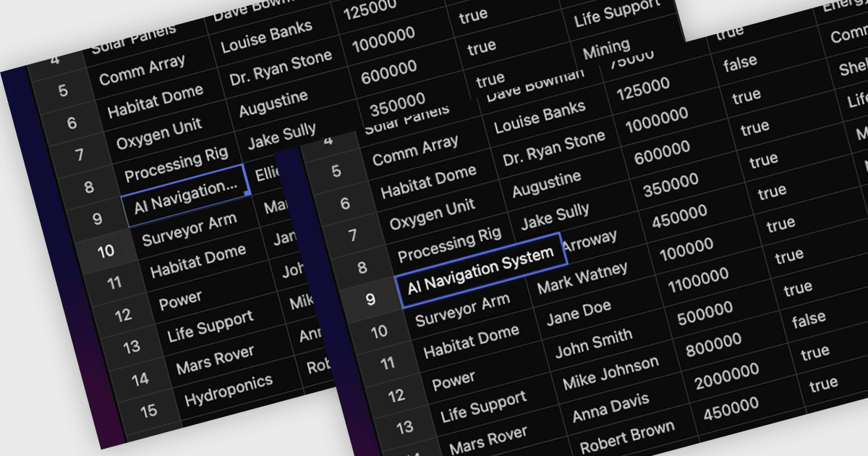Select Jake Sully in the back grid
Viewport: 868px width, 456px height.
[x=282, y=137]
